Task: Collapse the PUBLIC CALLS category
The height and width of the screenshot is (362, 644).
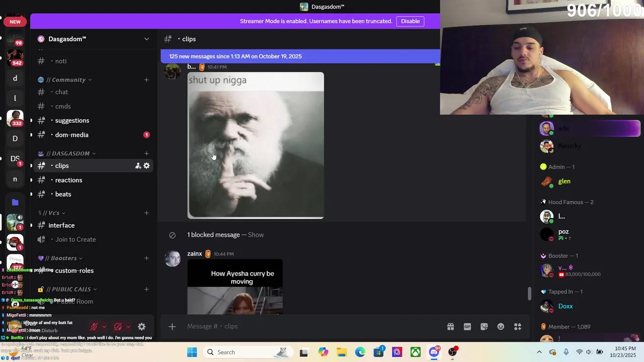Action: (x=68, y=289)
